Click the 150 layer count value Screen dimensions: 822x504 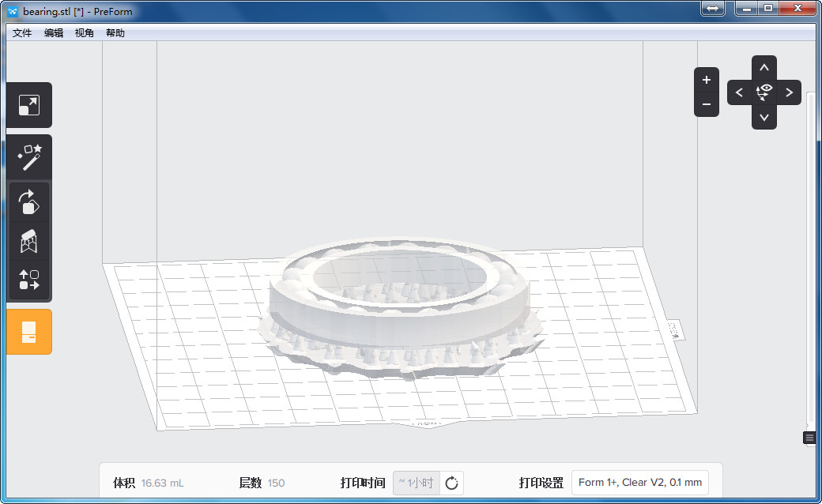pos(277,483)
